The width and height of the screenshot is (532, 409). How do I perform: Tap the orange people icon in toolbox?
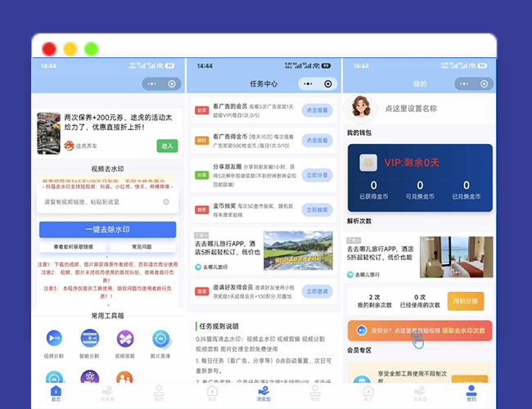point(124,377)
